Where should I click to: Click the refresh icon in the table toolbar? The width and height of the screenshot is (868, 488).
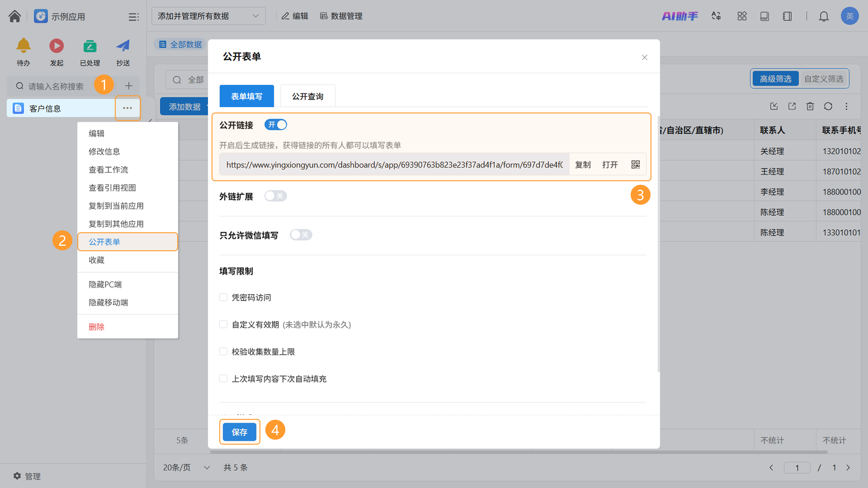click(828, 106)
